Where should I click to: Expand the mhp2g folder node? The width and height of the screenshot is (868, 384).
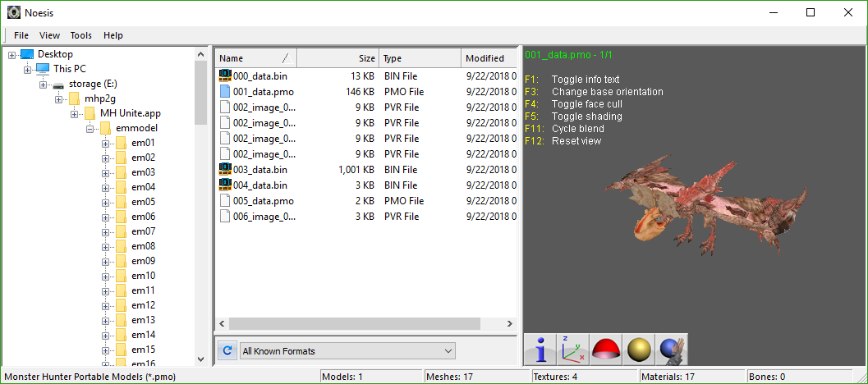(x=58, y=99)
